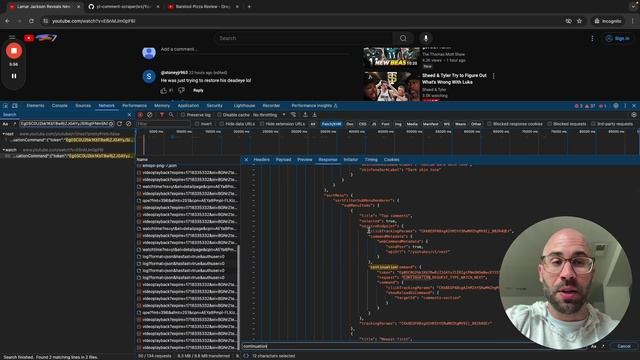Stop recording the network log
The image size is (640, 360).
(x=140, y=115)
